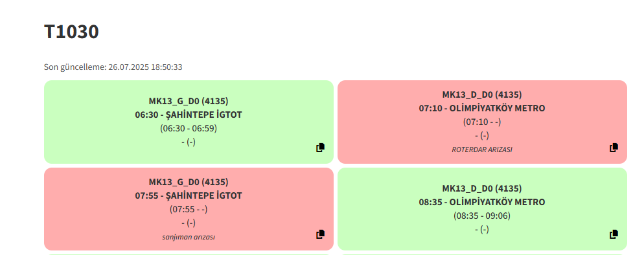Select the (07:10 - -) time range

click(482, 122)
